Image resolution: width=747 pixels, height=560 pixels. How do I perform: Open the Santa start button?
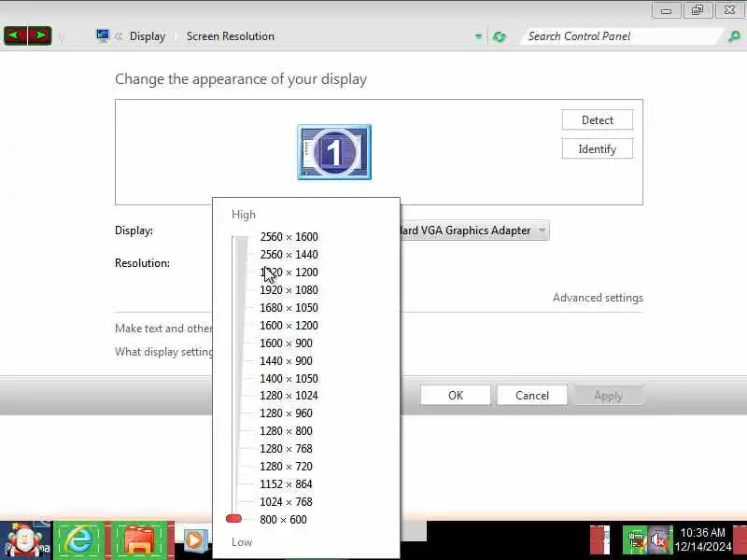tap(25, 540)
